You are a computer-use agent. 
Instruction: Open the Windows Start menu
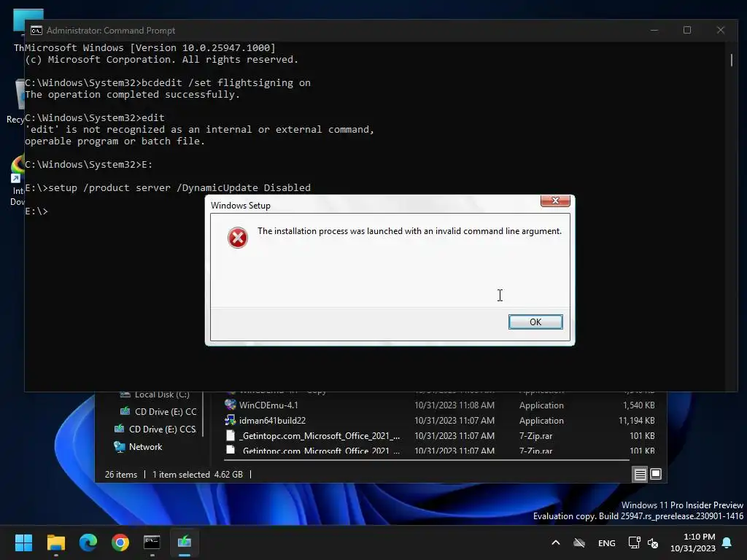tap(23, 542)
